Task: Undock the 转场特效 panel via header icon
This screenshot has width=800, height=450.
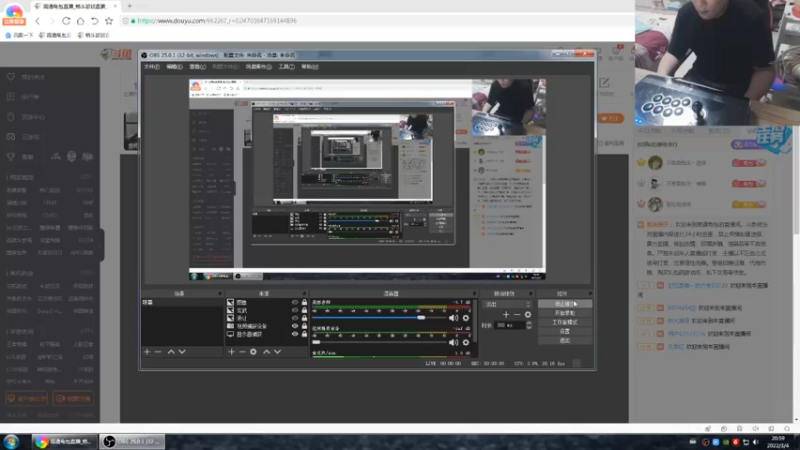Action: point(530,293)
